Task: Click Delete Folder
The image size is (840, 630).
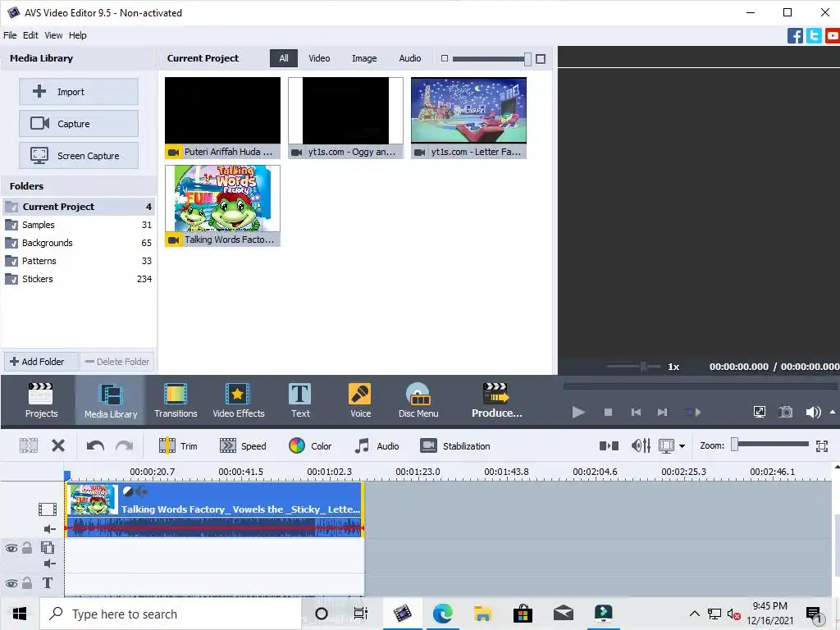Action: 117,362
